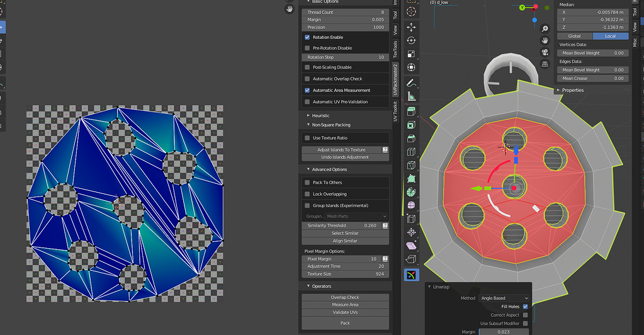Image resolution: width=644 pixels, height=335 pixels.
Task: Click the Validate UVs button
Action: (346, 312)
